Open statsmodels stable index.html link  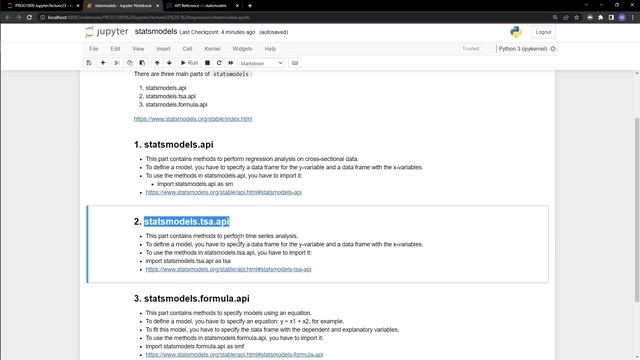pos(193,119)
